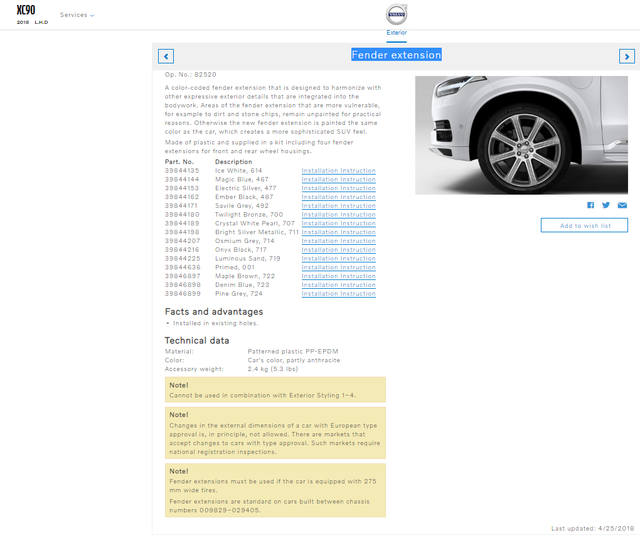640x550 pixels.
Task: Open Installation Instruction for Ember Black, 487
Action: point(338,197)
